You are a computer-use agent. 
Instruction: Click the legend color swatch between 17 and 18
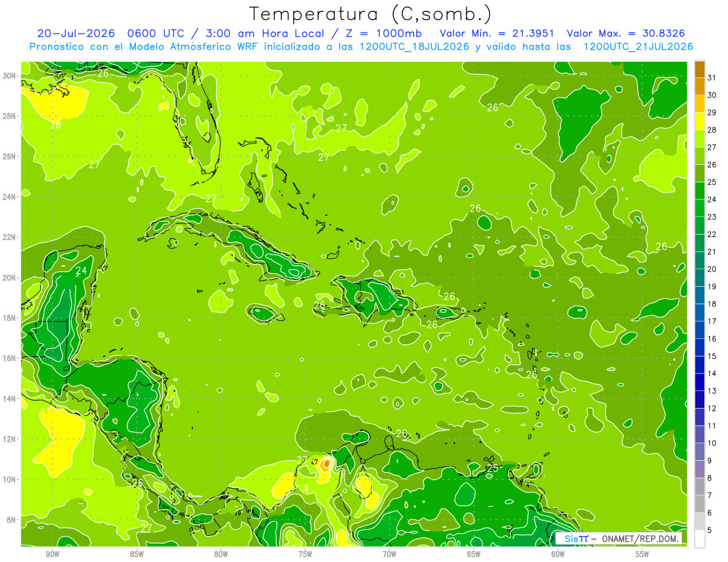pyautogui.click(x=699, y=312)
